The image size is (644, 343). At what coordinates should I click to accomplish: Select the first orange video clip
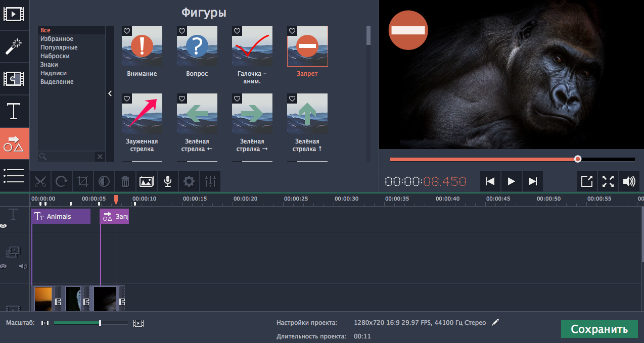point(43,298)
